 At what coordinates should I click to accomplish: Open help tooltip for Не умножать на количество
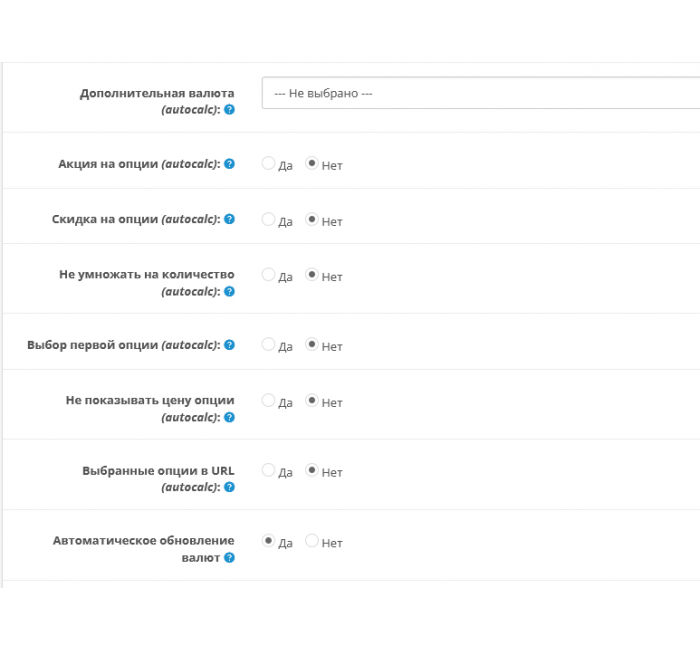[229, 292]
